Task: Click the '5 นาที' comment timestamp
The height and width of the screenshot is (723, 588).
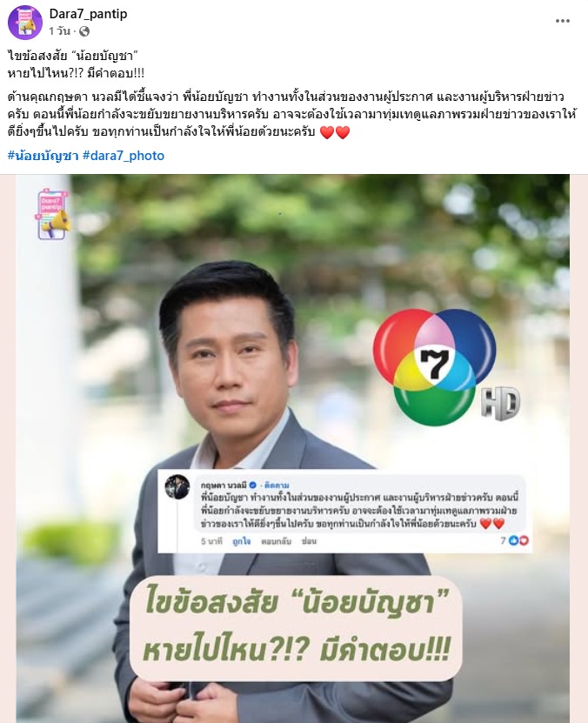Action: [x=211, y=541]
